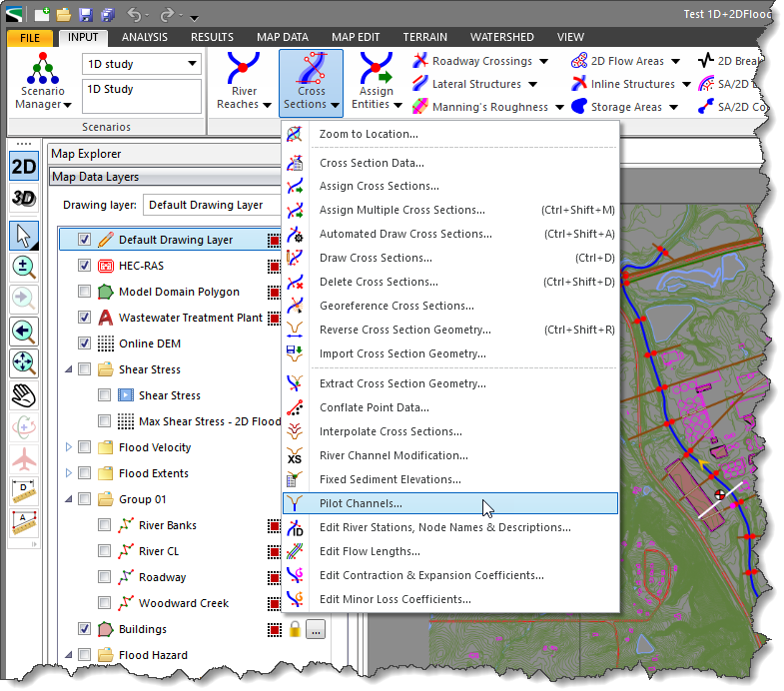Open the TERRAIN ribbon tab

[x=425, y=37]
